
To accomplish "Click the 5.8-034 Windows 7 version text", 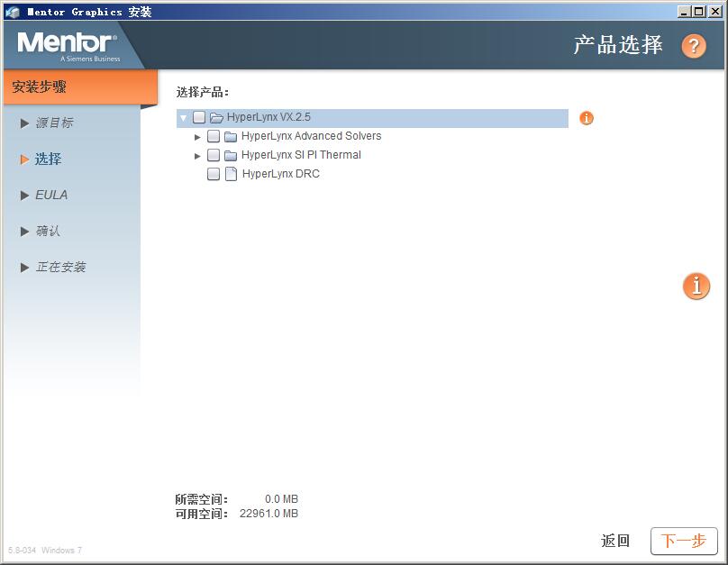I will tap(45, 551).
